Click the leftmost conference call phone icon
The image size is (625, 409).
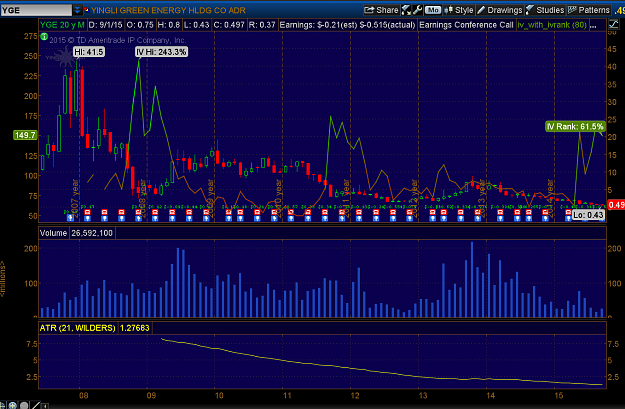click(x=70, y=217)
